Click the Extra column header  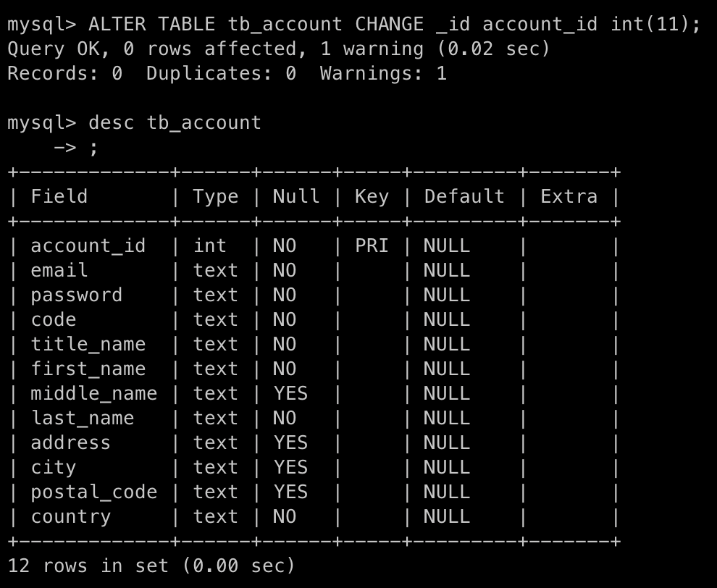pyautogui.click(x=569, y=197)
